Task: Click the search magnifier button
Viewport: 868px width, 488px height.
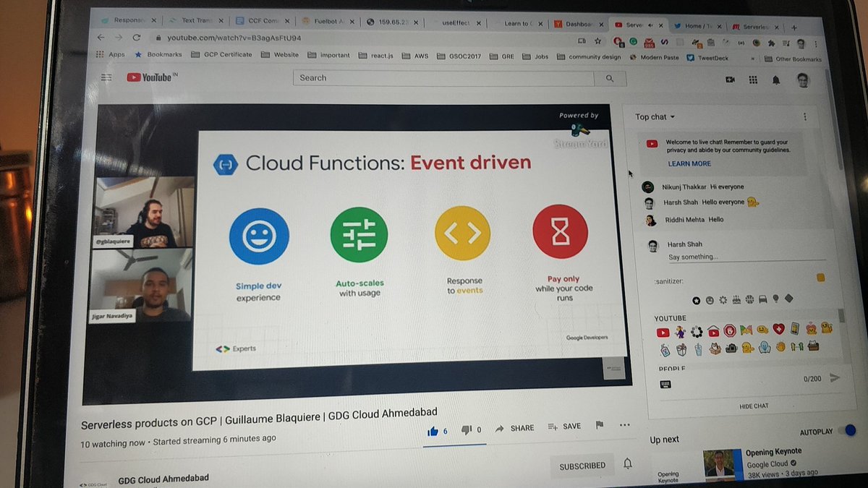Action: [x=610, y=79]
